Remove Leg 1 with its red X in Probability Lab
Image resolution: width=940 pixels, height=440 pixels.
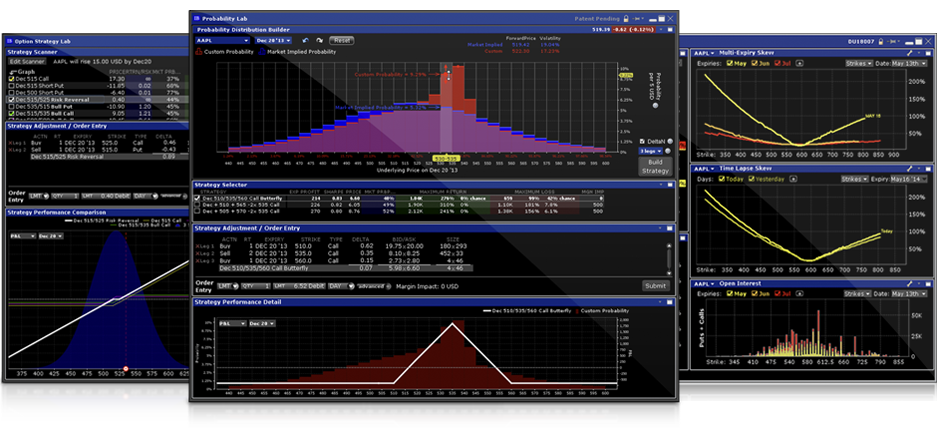197,246
